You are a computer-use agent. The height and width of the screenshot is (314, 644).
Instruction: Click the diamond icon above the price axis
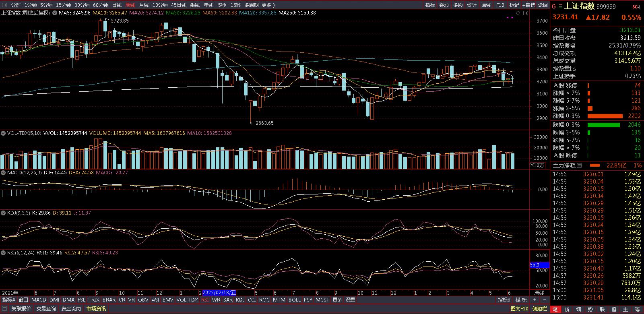pos(518,13)
